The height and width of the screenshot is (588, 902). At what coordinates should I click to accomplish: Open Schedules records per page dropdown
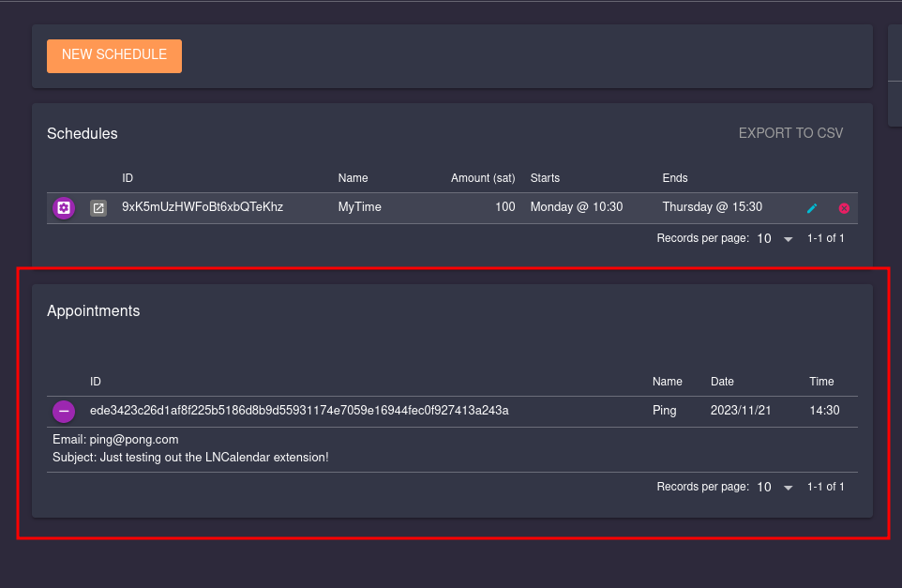[x=774, y=239]
